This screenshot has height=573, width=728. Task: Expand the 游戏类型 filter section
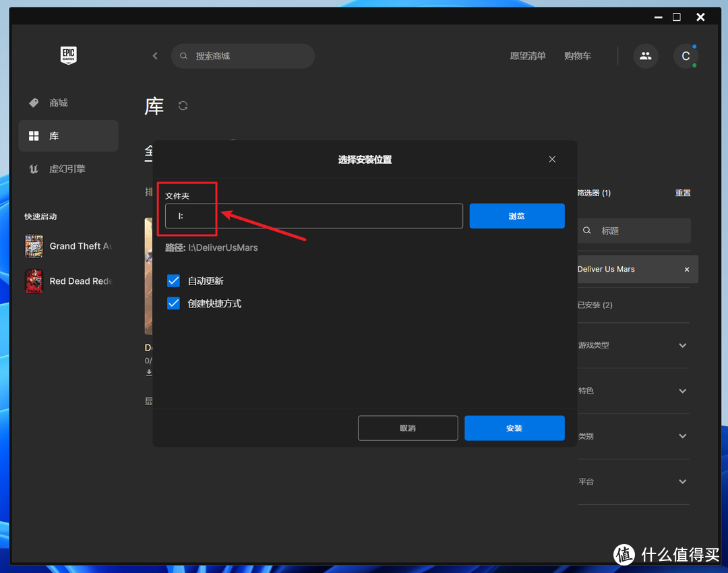click(682, 345)
